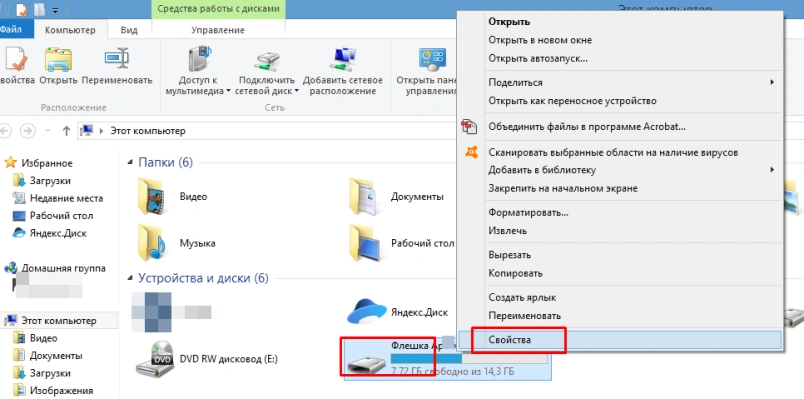Click the add network location (Добавить сетевое расположение) icon
The height and width of the screenshot is (399, 804).
click(343, 59)
